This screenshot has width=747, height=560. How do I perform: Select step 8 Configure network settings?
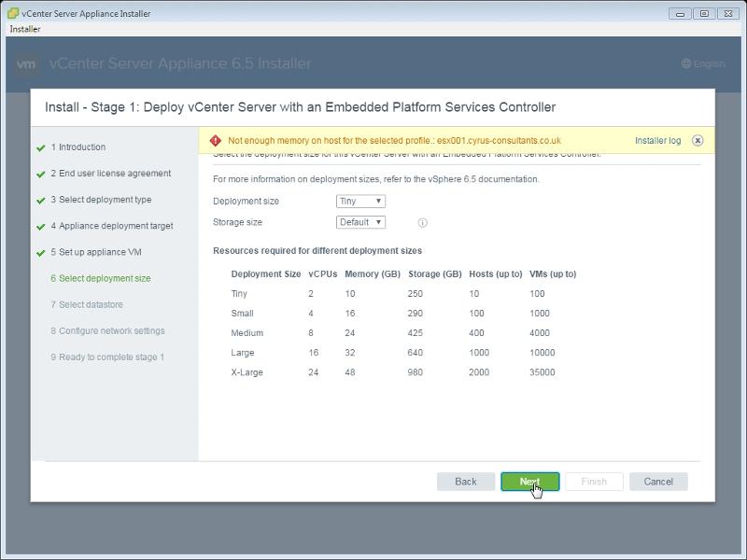coord(107,330)
